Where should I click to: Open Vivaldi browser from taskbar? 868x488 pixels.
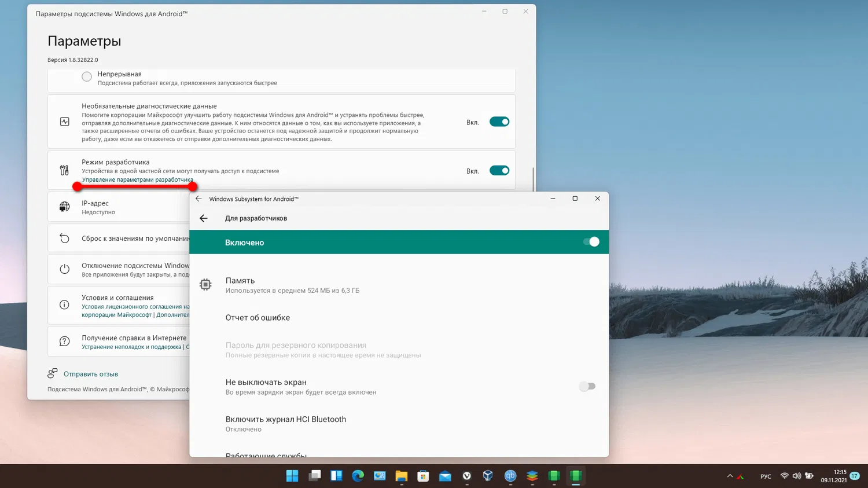pos(467,476)
